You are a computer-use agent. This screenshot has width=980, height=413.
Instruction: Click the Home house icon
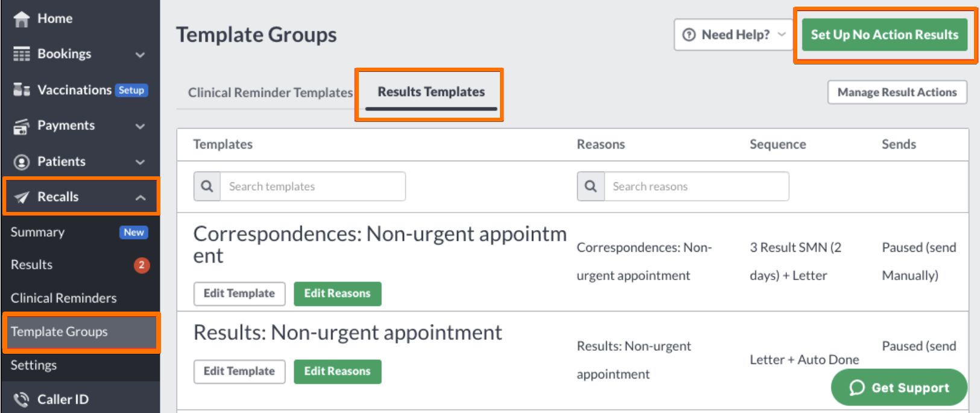(22, 19)
